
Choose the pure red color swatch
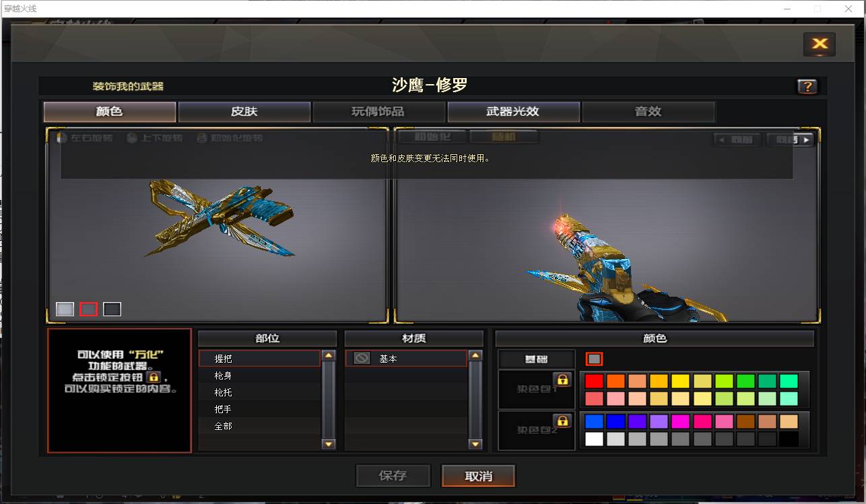594,381
